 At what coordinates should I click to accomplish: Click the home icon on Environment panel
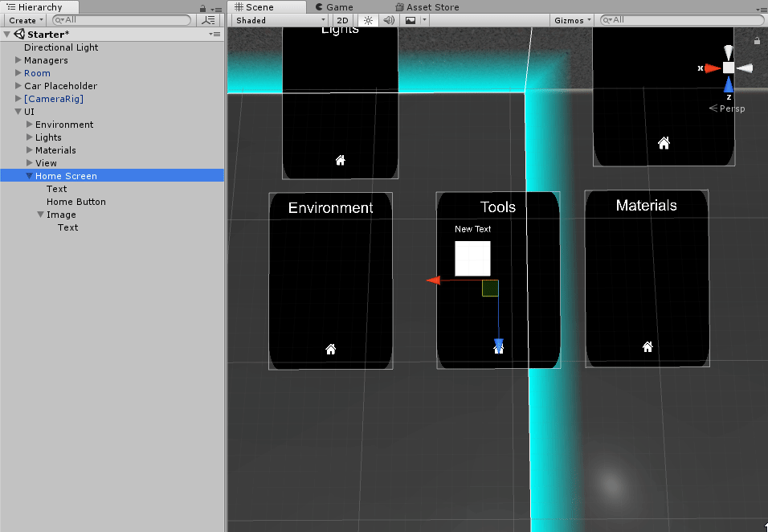tap(330, 349)
